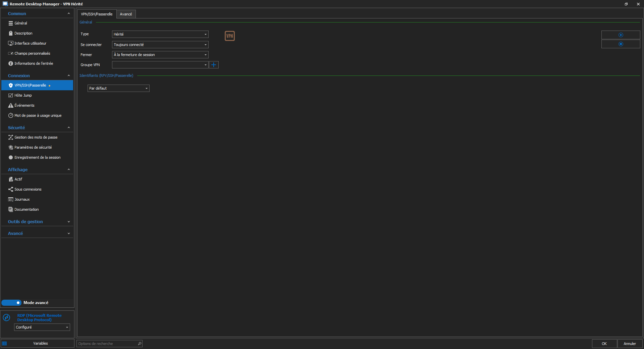Open the Variables grid icon at bottom left

click(x=4, y=343)
